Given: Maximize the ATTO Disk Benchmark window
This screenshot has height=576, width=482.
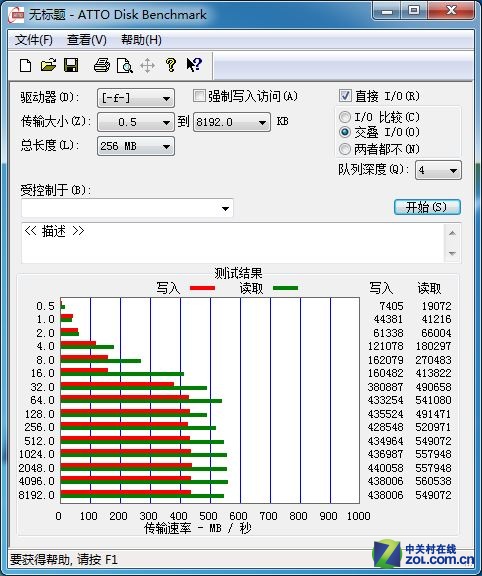Looking at the screenshot, I should [414, 10].
